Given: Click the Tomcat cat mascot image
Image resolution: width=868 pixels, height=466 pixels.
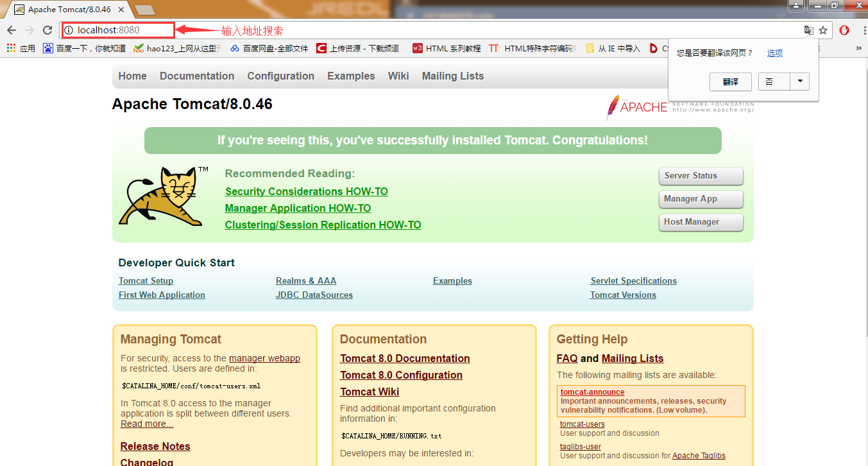Looking at the screenshot, I should 164,196.
